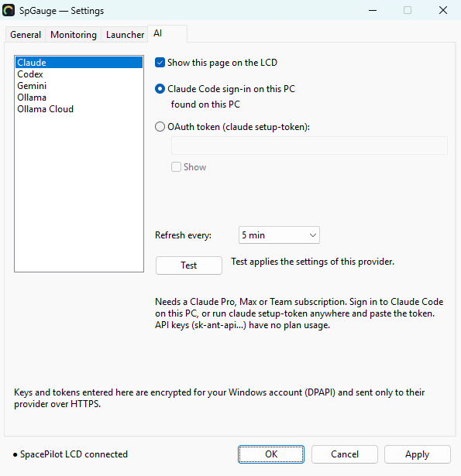Go to the Launcher tab
The image size is (461, 476).
125,35
